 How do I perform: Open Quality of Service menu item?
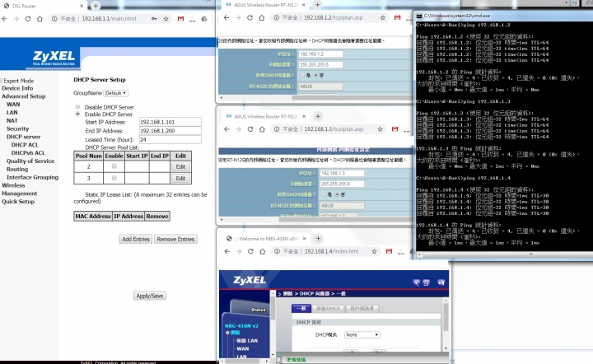30,161
